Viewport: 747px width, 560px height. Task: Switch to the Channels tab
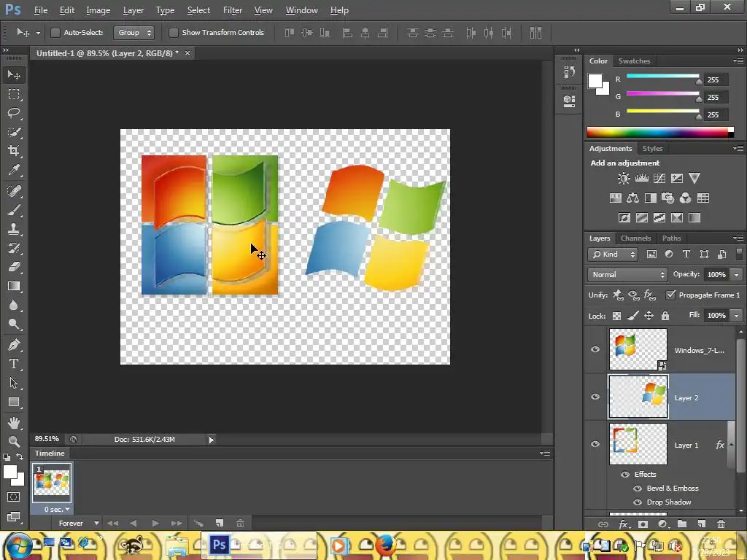635,238
